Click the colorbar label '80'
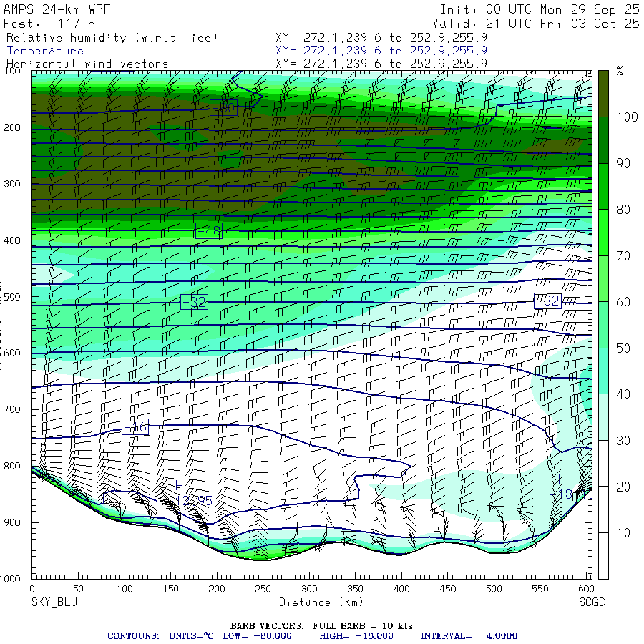 click(623, 210)
